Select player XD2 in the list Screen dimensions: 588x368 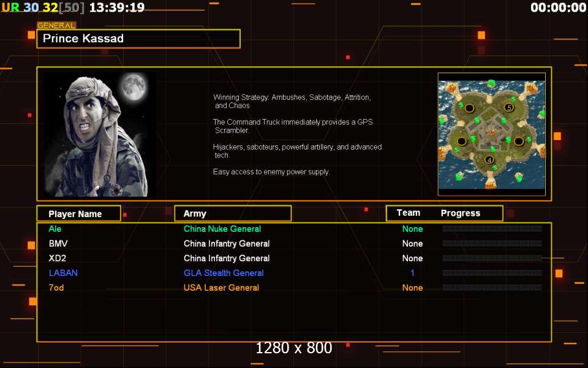[58, 258]
